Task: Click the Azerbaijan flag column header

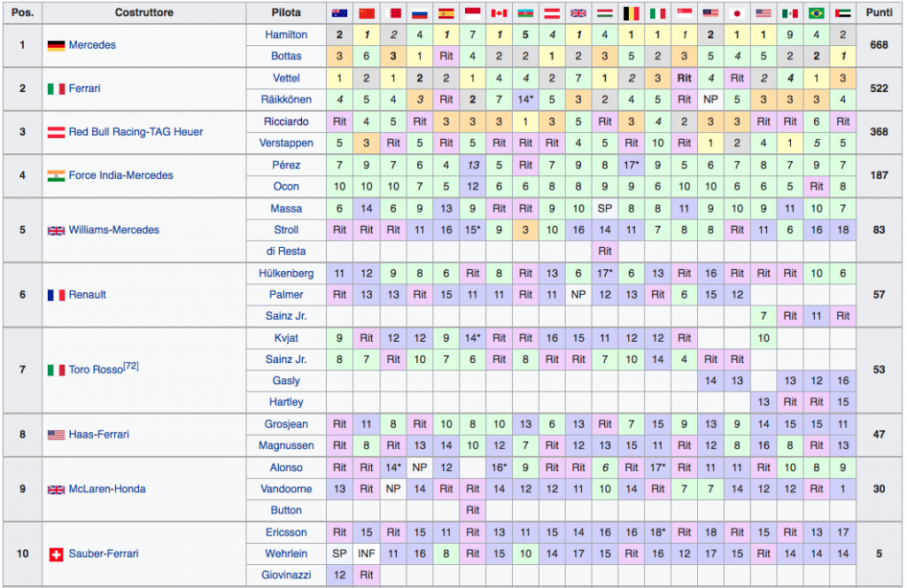Action: pos(525,12)
